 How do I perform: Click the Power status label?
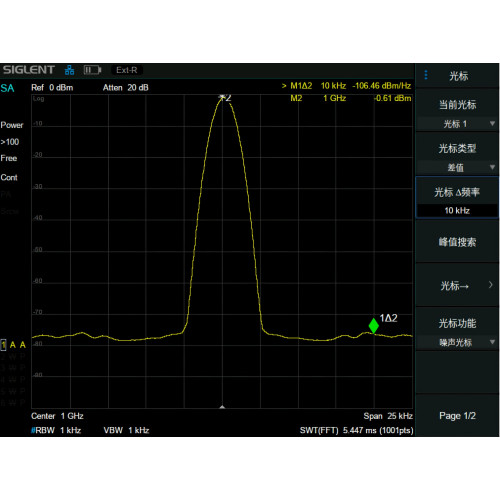pos(12,125)
